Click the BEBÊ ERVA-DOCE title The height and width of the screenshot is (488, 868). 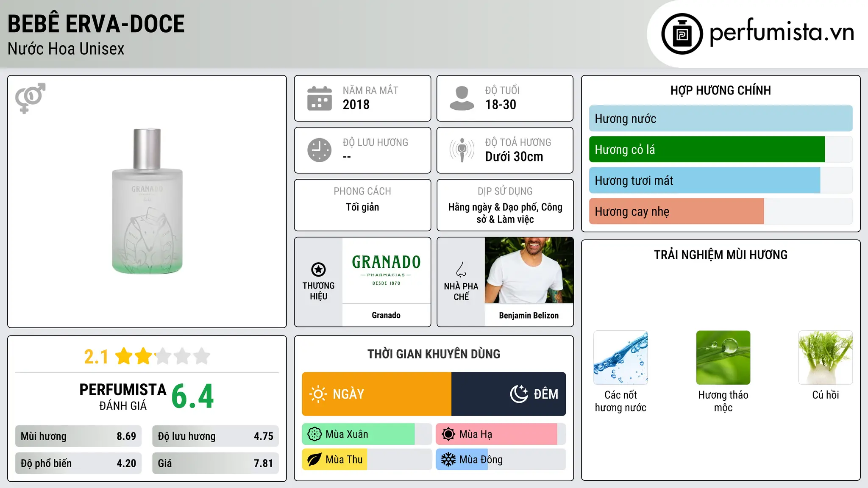pos(96,24)
